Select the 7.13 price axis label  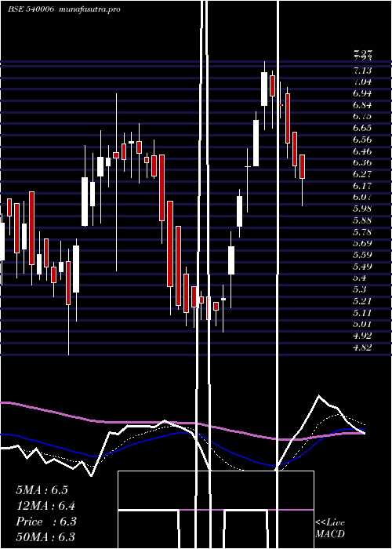click(x=362, y=71)
